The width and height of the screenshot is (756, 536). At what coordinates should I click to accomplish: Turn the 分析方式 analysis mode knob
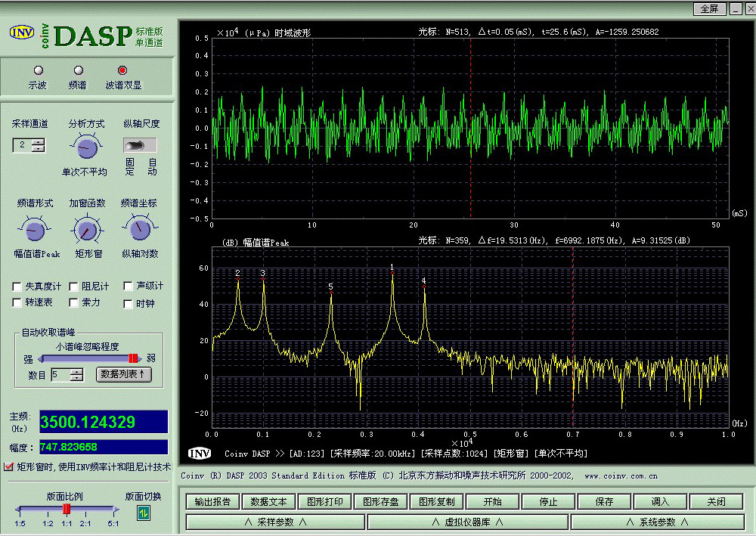click(87, 147)
